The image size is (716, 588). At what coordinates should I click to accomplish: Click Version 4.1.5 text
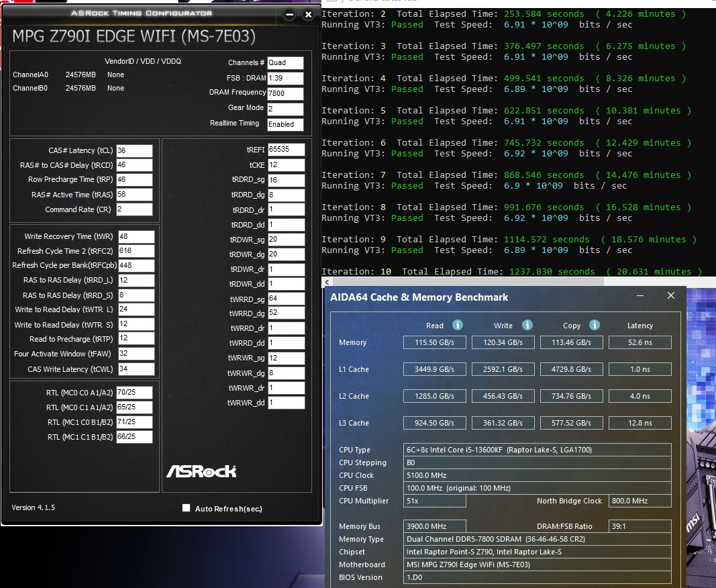(34, 507)
